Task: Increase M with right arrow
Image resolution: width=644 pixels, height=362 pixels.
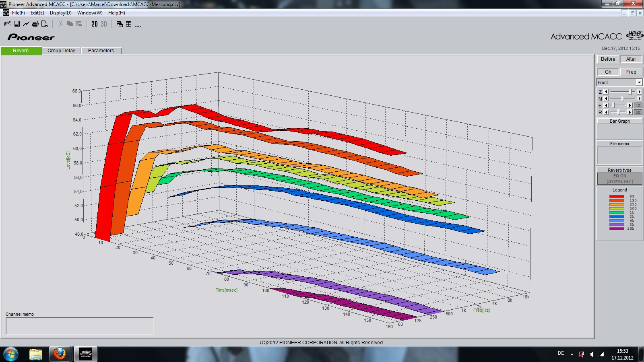Action: 640,99
